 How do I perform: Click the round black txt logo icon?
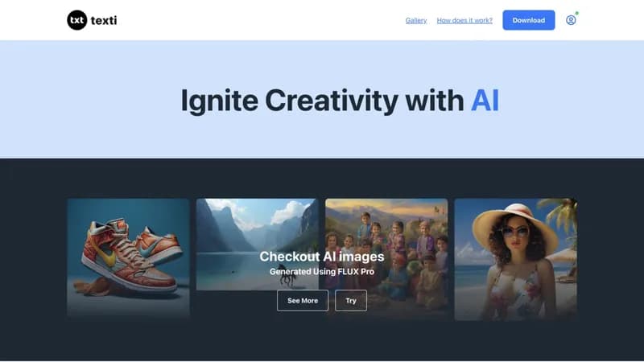point(76,20)
